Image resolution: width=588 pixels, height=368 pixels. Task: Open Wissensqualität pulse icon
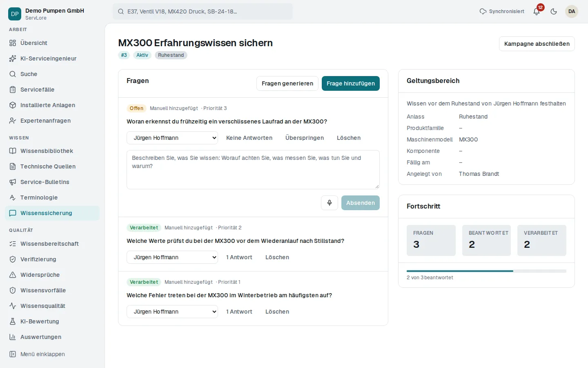coord(13,306)
